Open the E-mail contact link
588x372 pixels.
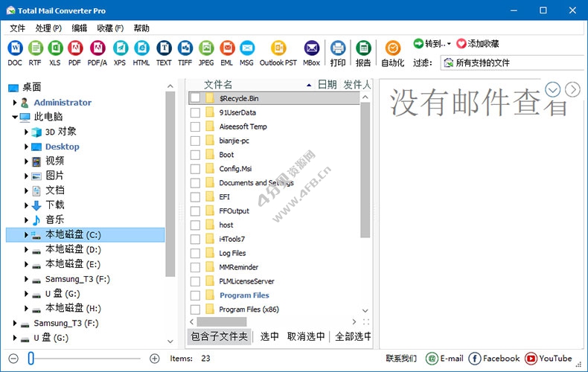click(445, 359)
